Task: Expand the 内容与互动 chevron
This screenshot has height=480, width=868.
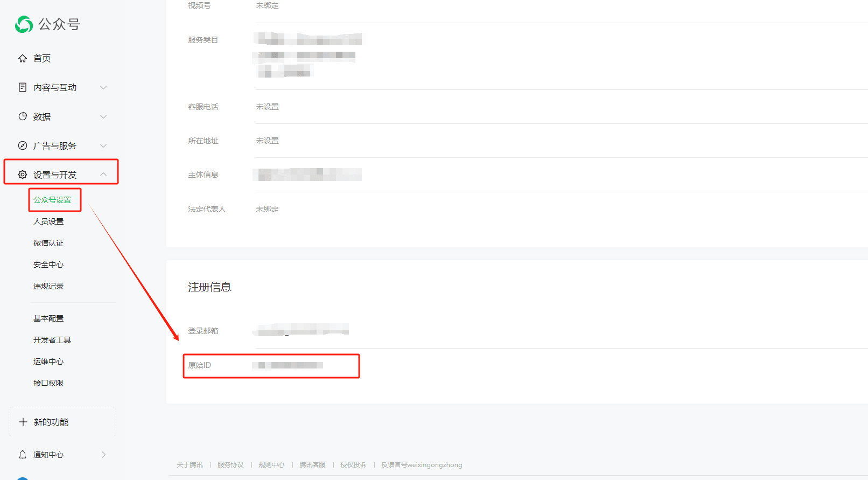Action: [103, 87]
